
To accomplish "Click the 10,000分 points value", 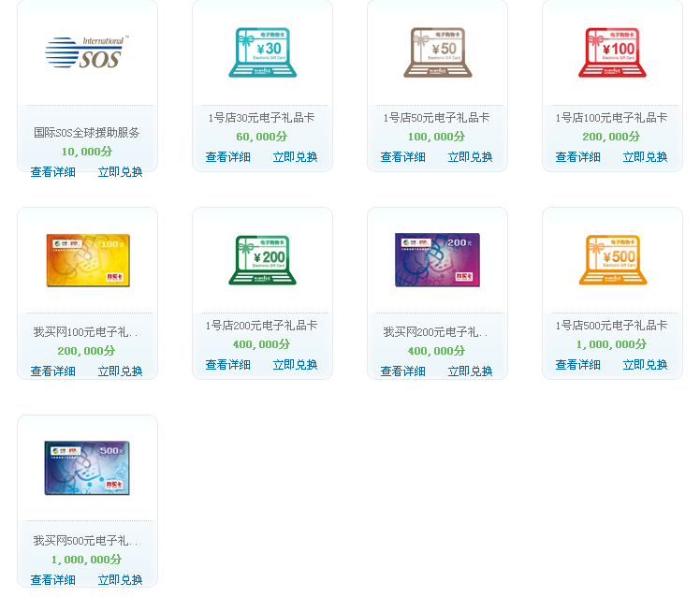I will tap(87, 152).
